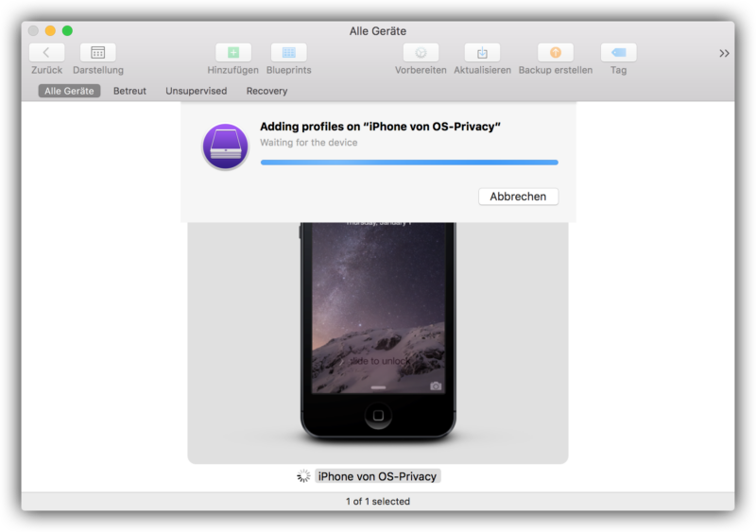The height and width of the screenshot is (532, 756).
Task: Open the Darstellung view options icon
Action: pyautogui.click(x=98, y=53)
